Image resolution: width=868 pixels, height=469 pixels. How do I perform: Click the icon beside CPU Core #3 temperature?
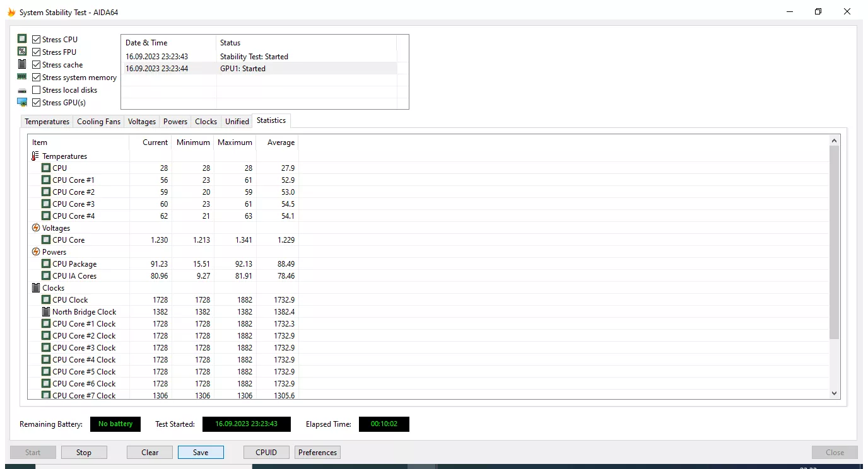[46, 204]
